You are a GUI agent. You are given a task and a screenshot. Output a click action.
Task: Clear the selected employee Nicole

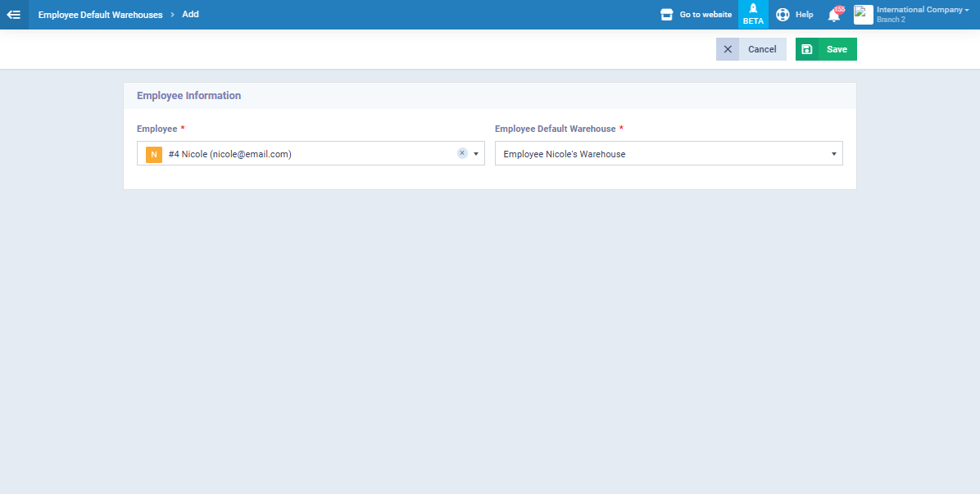point(462,153)
